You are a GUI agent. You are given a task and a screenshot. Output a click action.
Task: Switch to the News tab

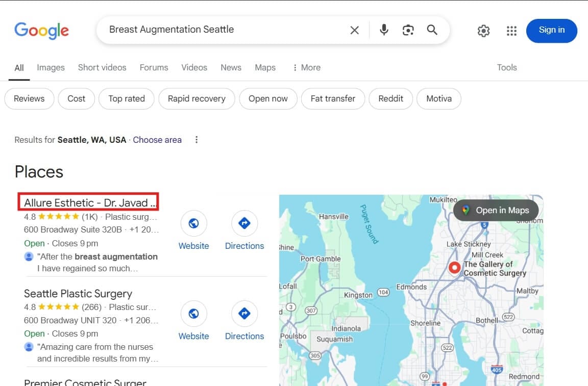[x=231, y=67]
